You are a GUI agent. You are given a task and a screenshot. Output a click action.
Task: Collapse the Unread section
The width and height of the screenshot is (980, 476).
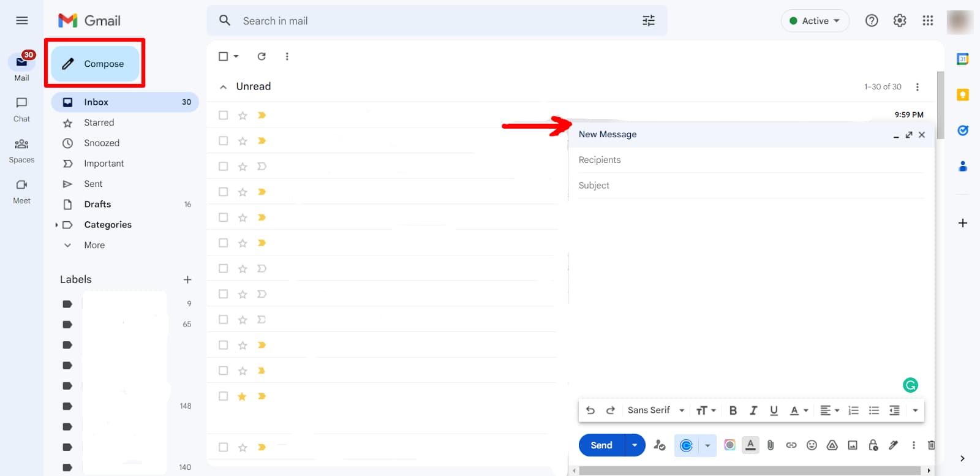pos(223,87)
